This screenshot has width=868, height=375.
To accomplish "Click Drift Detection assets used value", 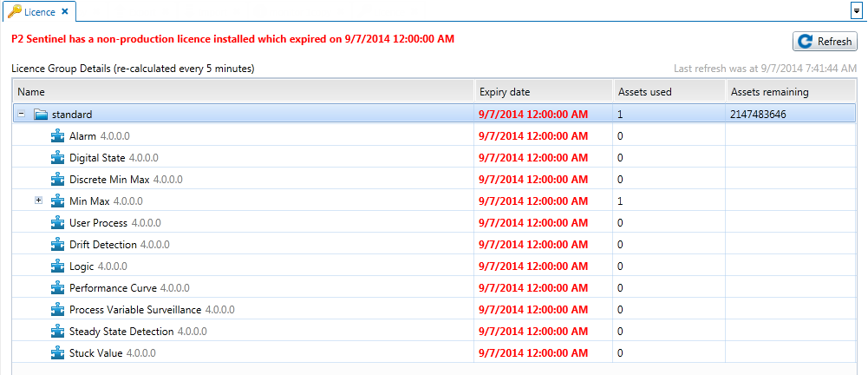I will pyautogui.click(x=620, y=244).
